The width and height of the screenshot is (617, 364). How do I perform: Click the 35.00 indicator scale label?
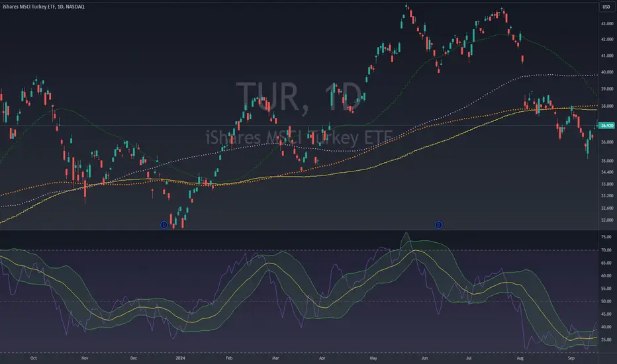coord(606,340)
